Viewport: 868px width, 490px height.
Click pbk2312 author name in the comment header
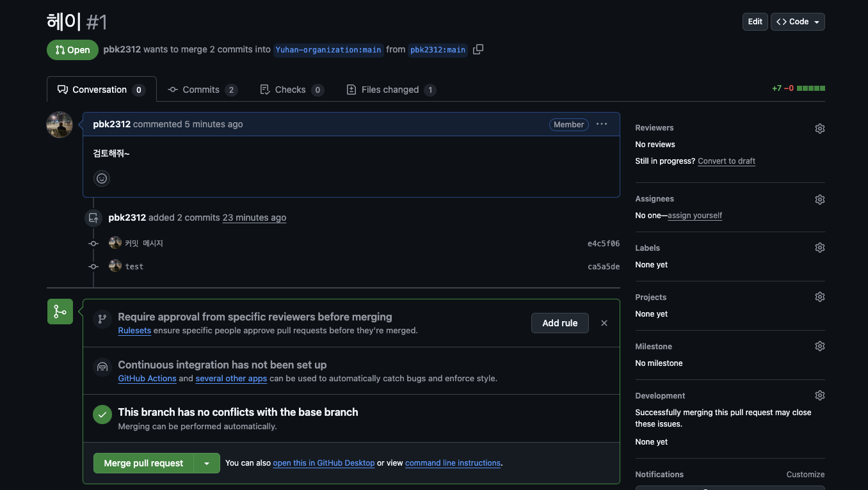[x=111, y=124]
